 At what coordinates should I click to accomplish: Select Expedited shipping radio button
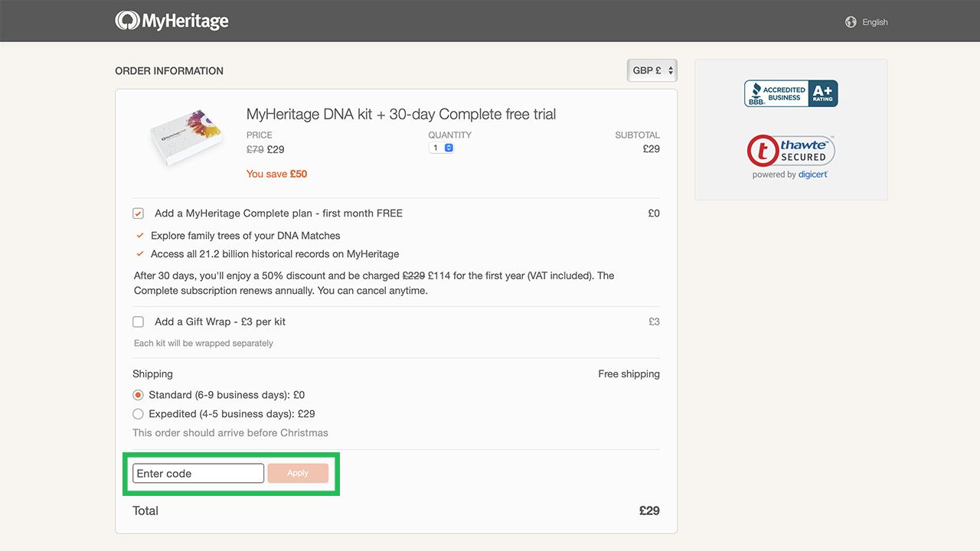tap(138, 414)
